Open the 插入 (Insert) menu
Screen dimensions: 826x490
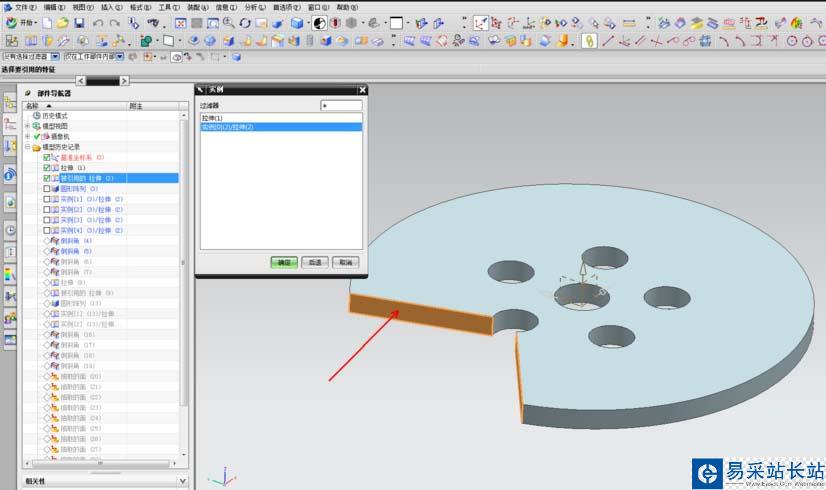(112, 7)
